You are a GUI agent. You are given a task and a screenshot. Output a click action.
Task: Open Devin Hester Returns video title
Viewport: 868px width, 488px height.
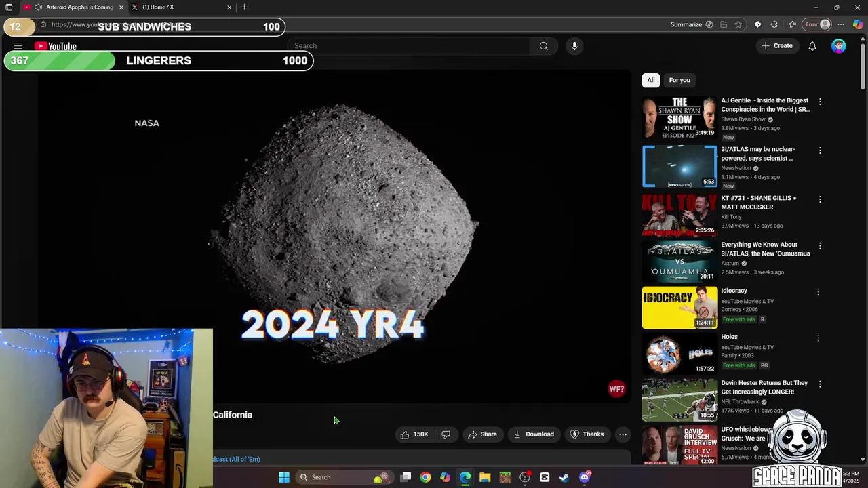(764, 387)
